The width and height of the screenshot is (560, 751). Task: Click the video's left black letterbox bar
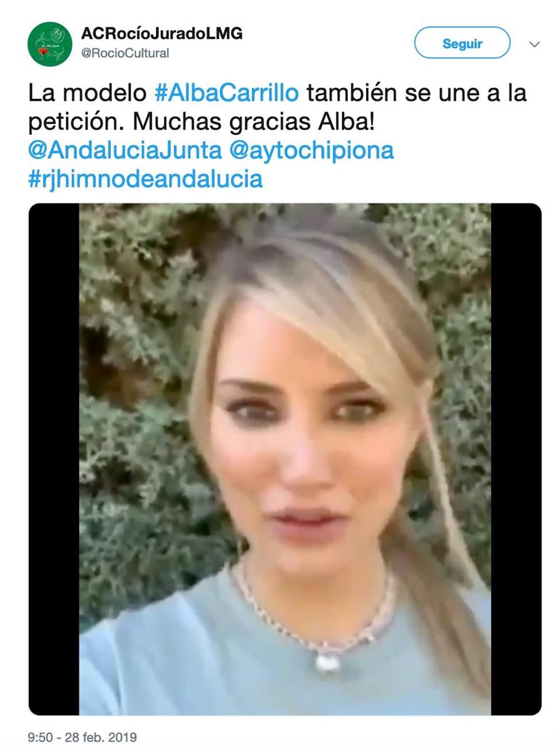(54, 459)
